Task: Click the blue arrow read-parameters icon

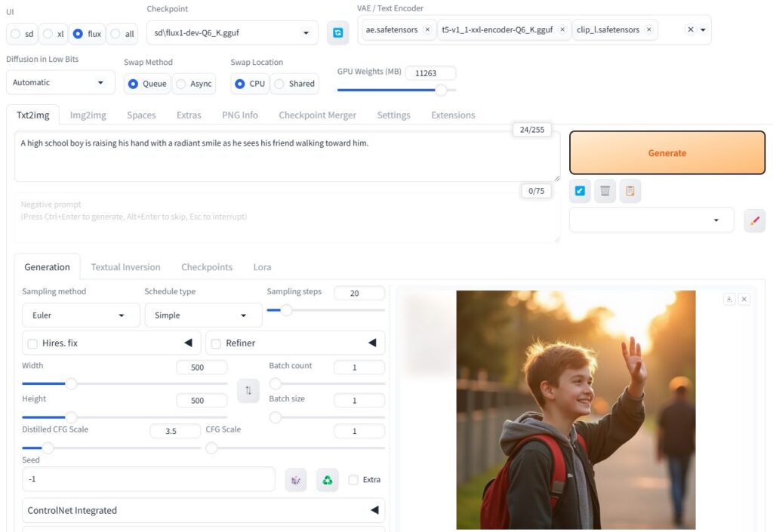Action: pyautogui.click(x=580, y=192)
